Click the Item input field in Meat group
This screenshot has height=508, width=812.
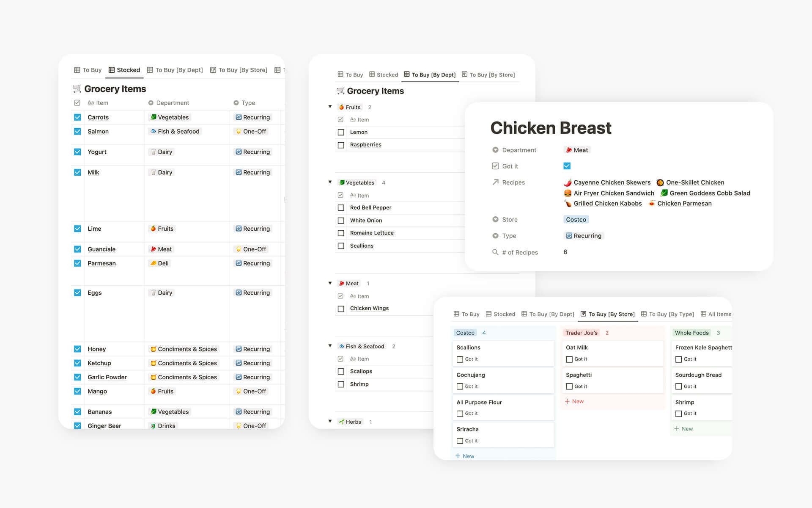coord(362,295)
